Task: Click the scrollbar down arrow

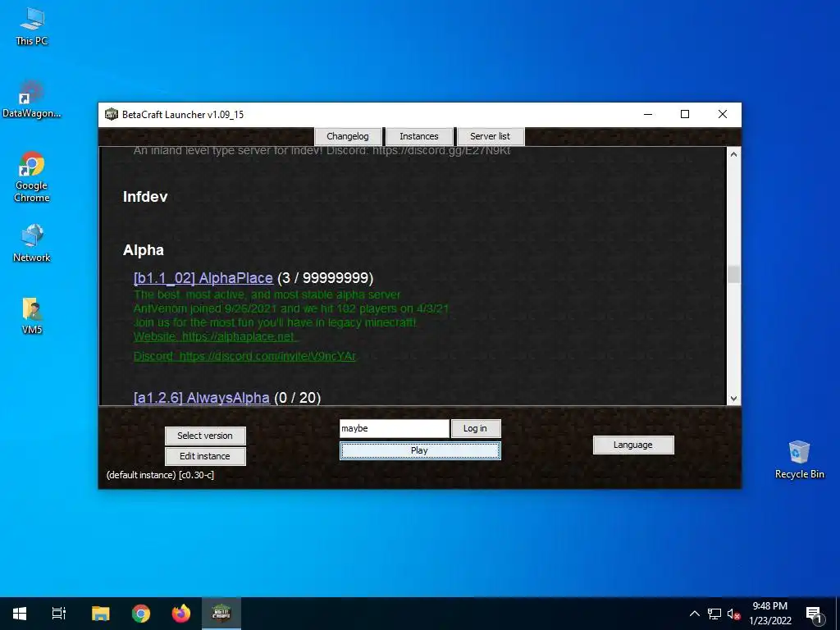Action: pyautogui.click(x=734, y=399)
